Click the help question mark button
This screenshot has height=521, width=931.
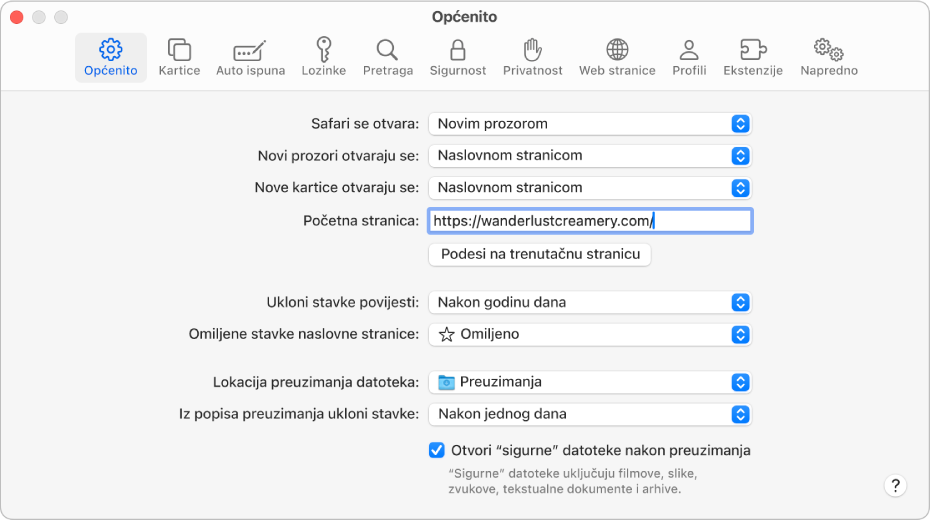[x=895, y=485]
